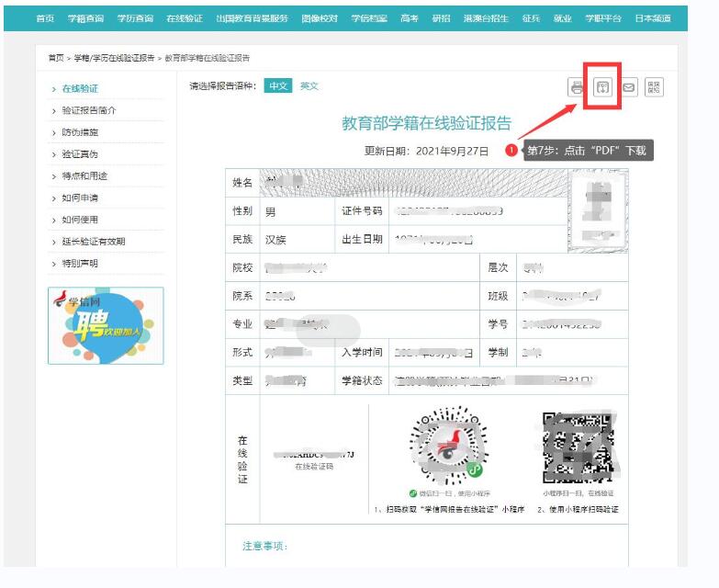The width and height of the screenshot is (719, 588).
Task: Click the WeChat mini-program round QR code
Action: [448, 445]
